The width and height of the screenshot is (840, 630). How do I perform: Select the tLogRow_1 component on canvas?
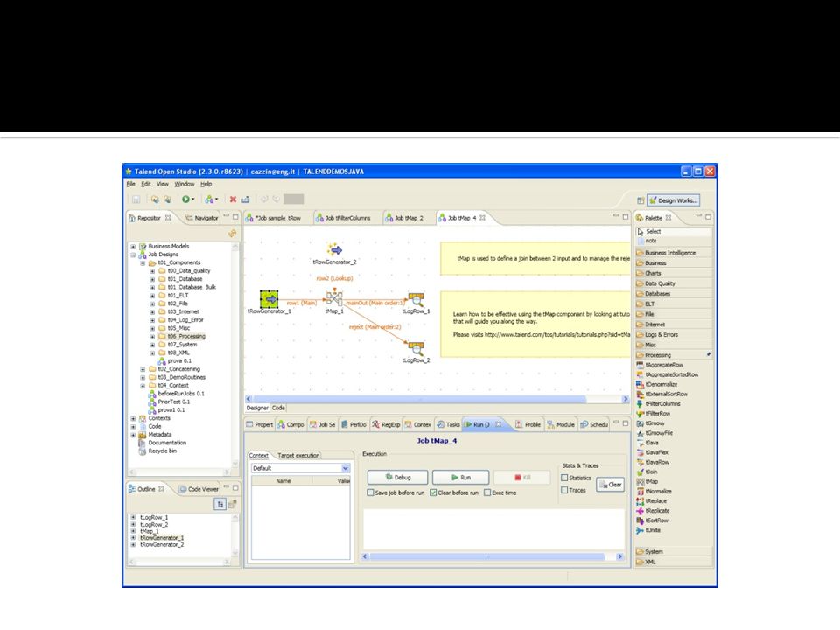pyautogui.click(x=416, y=299)
